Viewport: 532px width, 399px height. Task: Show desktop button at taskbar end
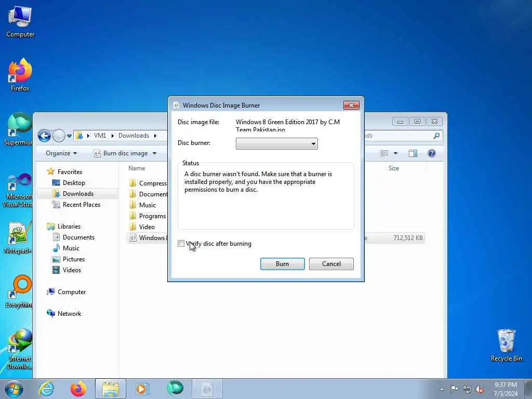tap(528, 389)
